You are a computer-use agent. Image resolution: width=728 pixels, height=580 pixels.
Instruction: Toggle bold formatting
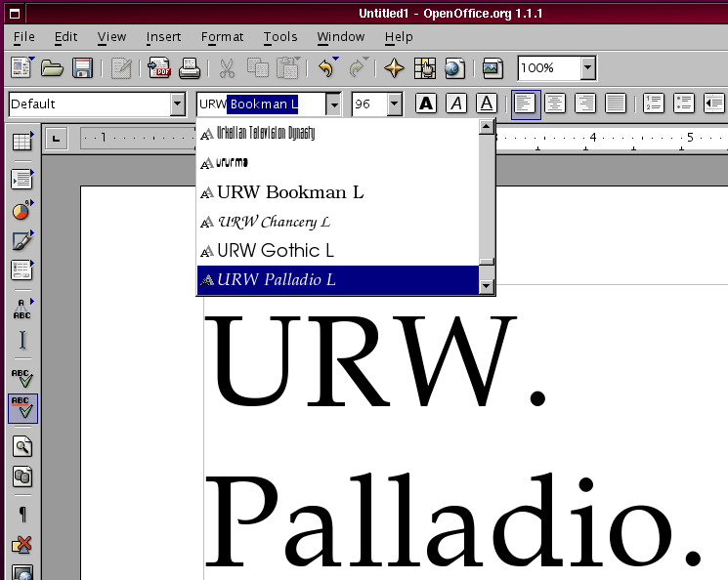point(426,103)
